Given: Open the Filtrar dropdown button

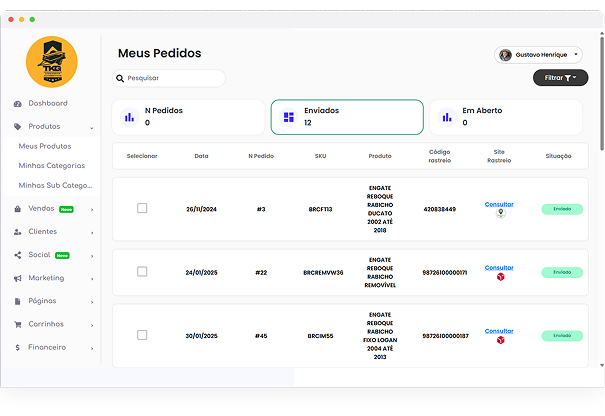Looking at the screenshot, I should click(x=560, y=77).
